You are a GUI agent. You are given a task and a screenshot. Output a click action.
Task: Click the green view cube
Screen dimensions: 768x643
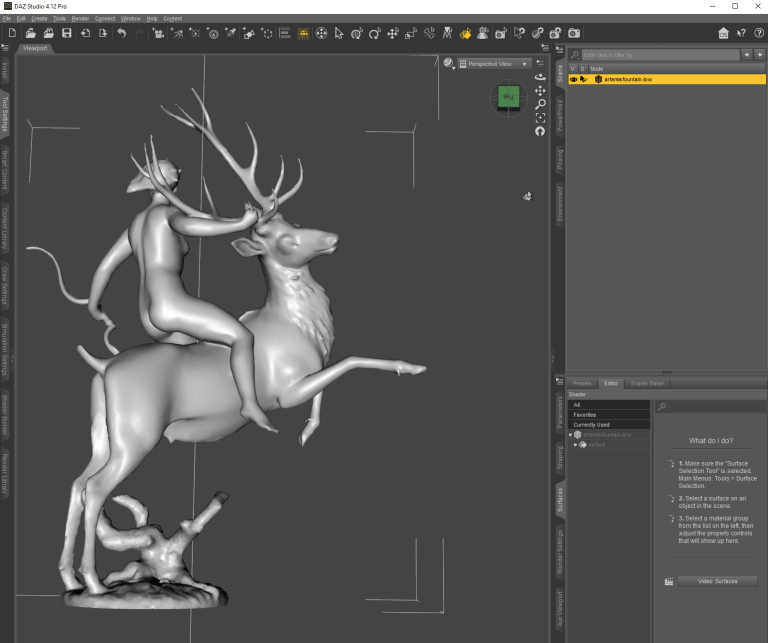pos(508,96)
